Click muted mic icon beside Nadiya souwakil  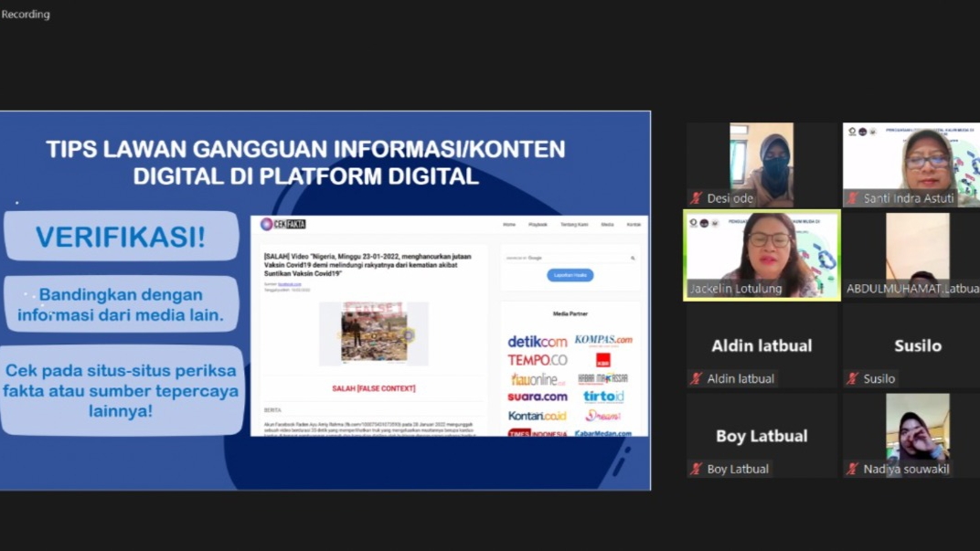pos(853,469)
